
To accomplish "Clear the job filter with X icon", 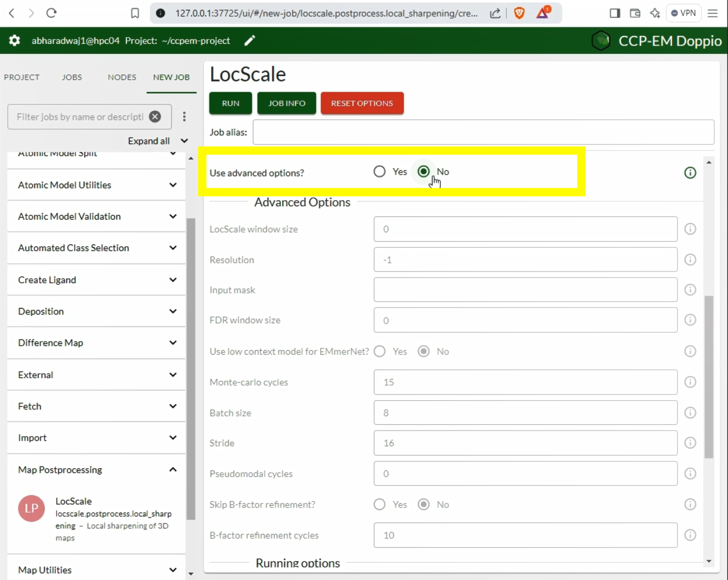I will click(x=155, y=117).
